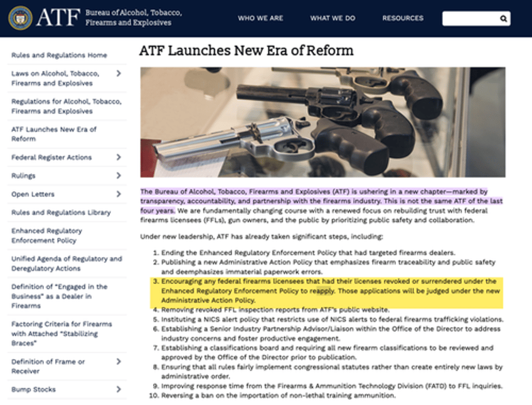Viewport: 532px width, 405px height.
Task: Open Definition of Frame or Receiver link
Action: pyautogui.click(x=48, y=366)
